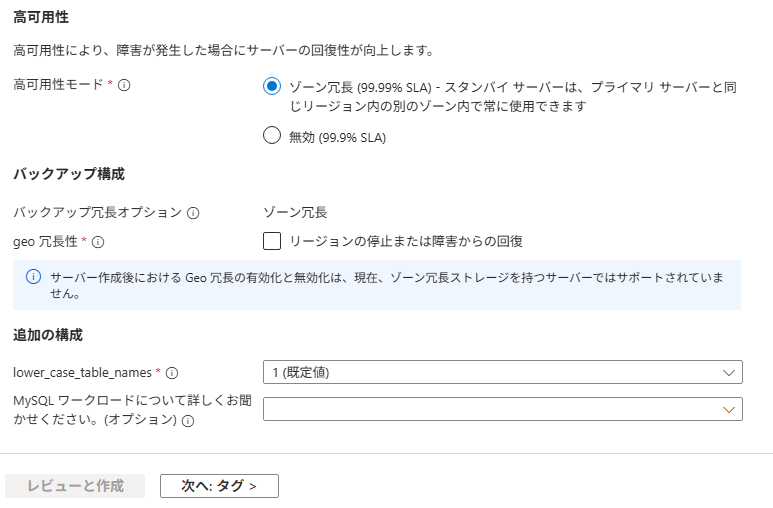773x508 pixels.
Task: Select the 無効 (99.9% SLA) radio button
Action: (x=271, y=137)
